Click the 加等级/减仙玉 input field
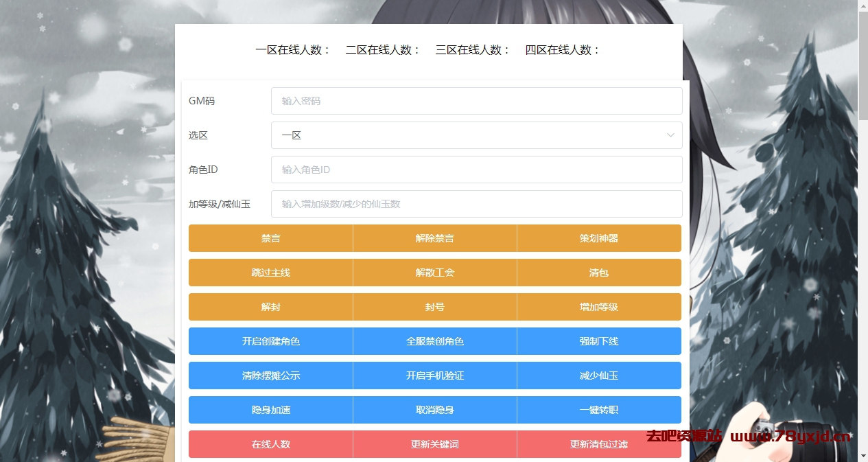The width and height of the screenshot is (868, 462). click(476, 204)
